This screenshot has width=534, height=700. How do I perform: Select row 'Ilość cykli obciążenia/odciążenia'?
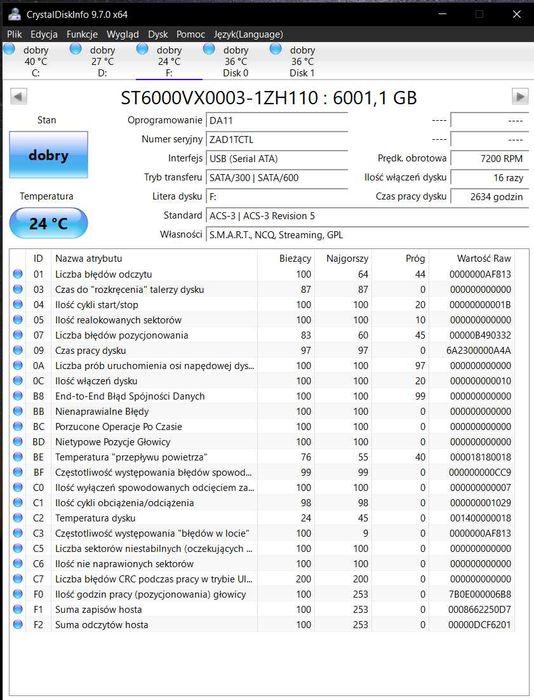click(x=263, y=503)
